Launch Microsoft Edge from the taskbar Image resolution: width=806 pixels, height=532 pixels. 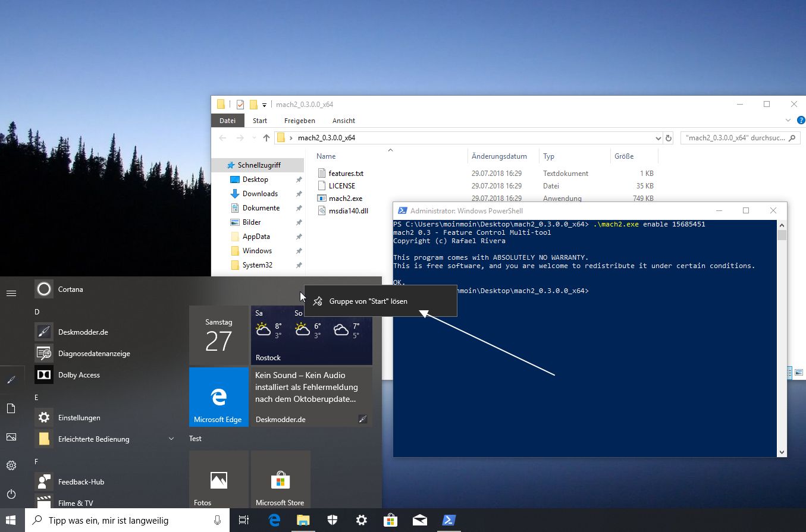(274, 520)
